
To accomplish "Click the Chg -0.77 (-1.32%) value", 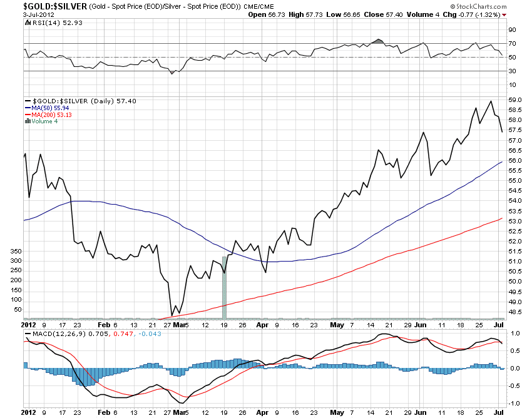I will 472,14.
